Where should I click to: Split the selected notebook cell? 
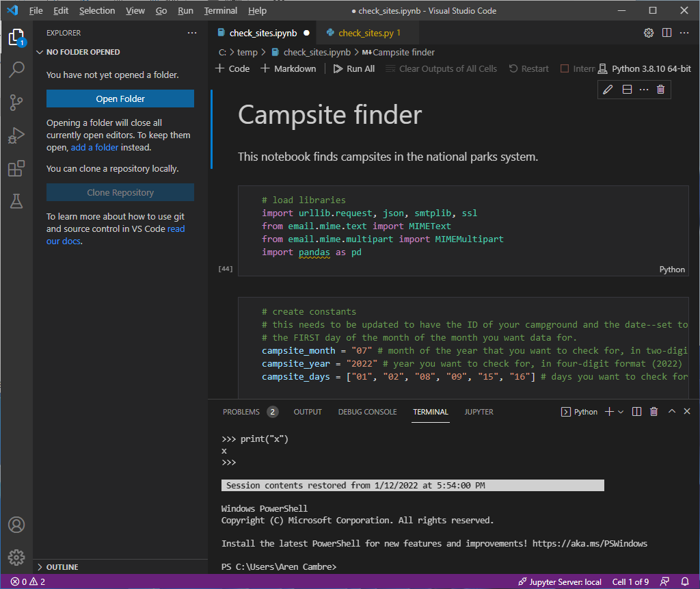click(x=627, y=89)
